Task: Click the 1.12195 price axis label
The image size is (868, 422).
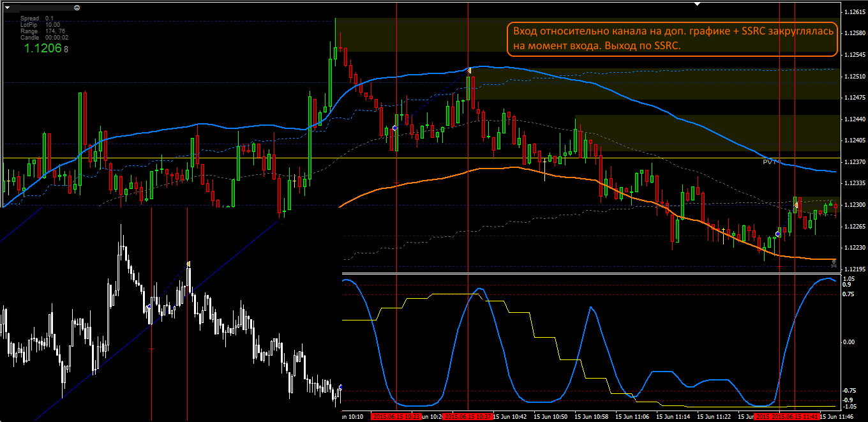Action: (854, 269)
